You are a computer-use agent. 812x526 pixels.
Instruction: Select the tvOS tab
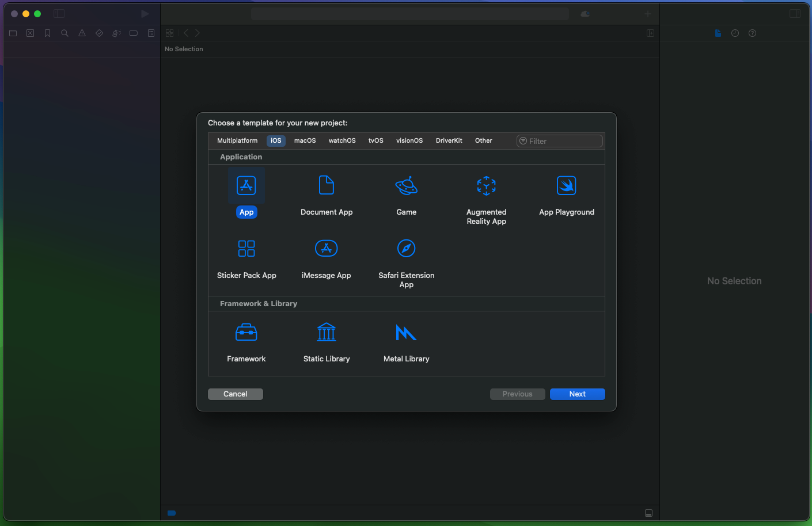(x=376, y=140)
